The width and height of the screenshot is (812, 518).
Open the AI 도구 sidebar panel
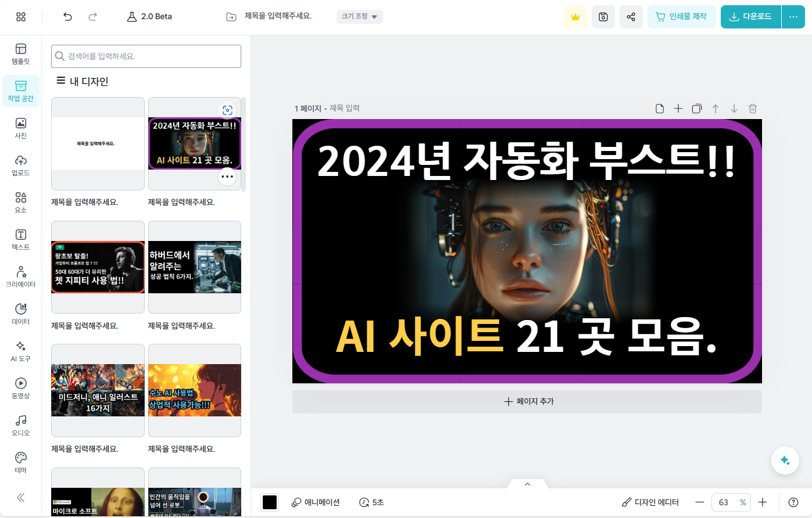tap(21, 351)
